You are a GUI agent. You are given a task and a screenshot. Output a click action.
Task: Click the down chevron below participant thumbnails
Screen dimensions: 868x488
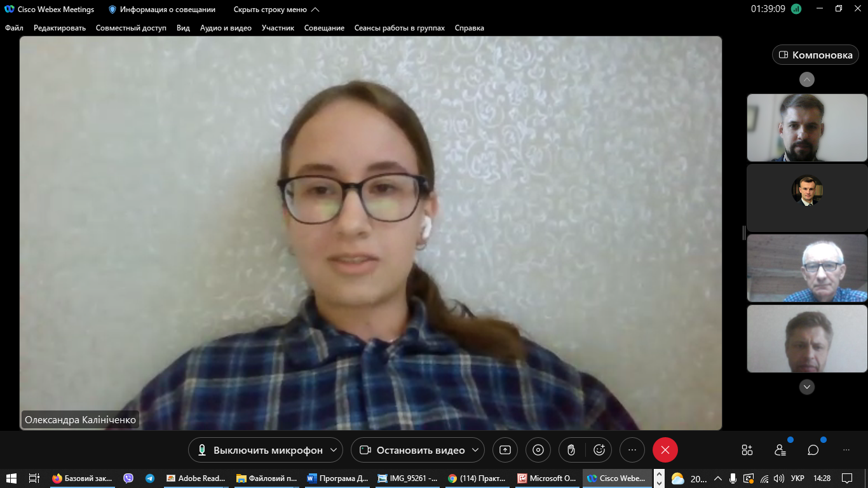tap(807, 386)
